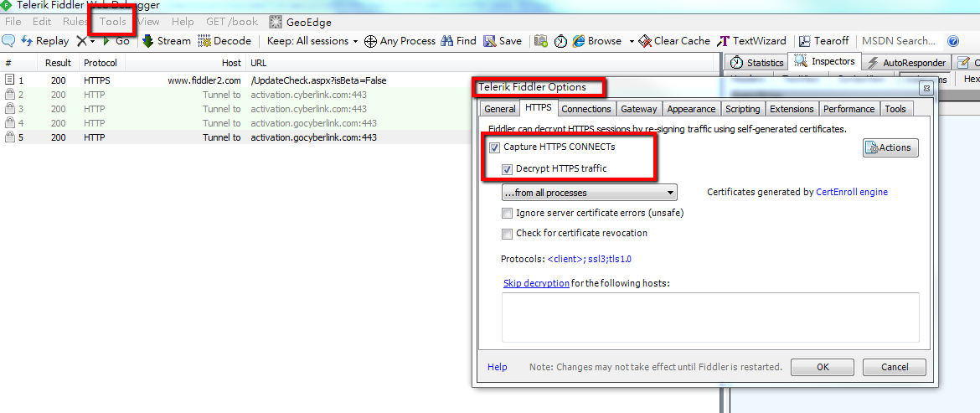Click the camera screenshot icon

[541, 40]
